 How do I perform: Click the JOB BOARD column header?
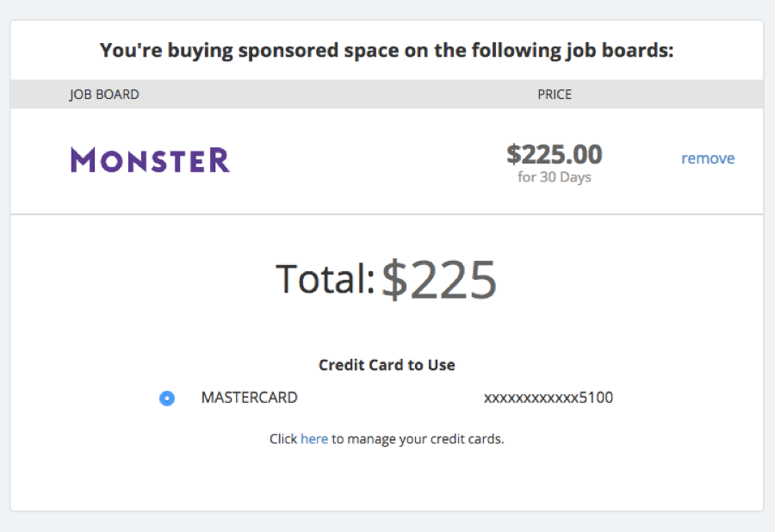coord(104,95)
